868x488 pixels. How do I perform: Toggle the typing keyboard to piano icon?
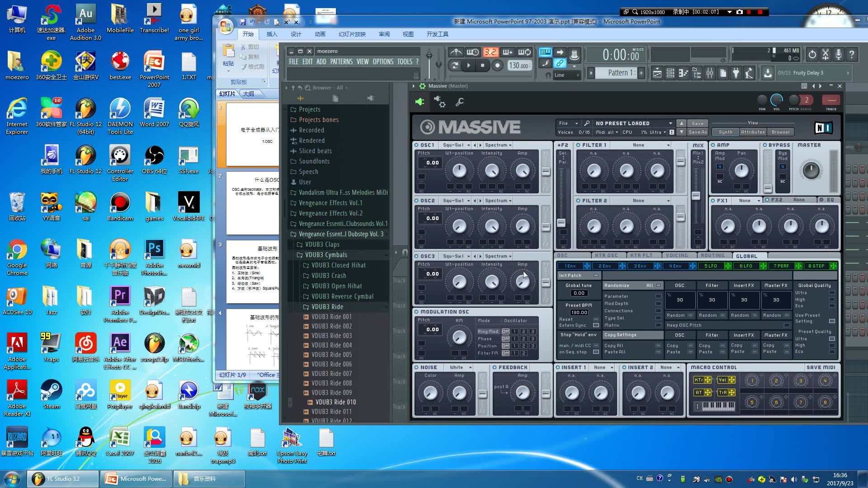(x=545, y=52)
